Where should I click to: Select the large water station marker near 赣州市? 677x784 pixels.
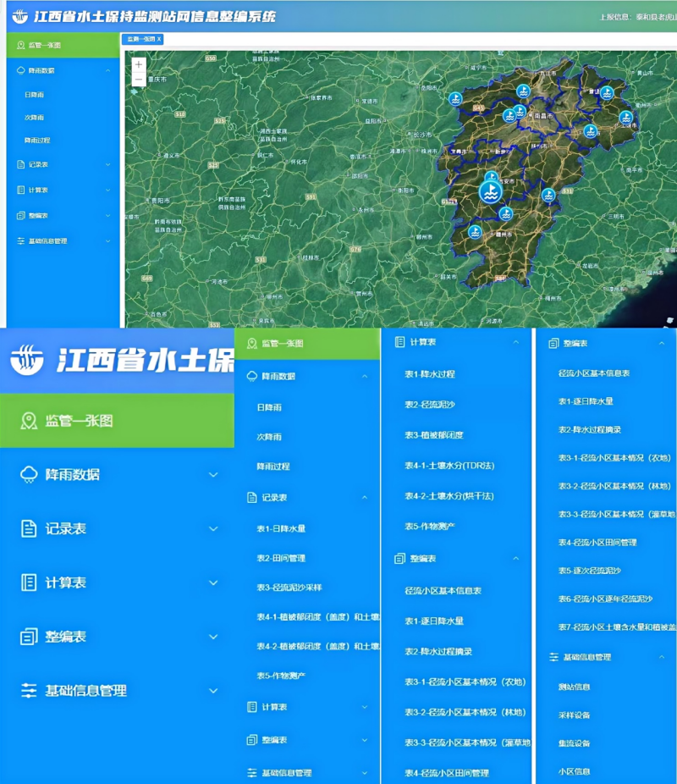click(x=489, y=191)
